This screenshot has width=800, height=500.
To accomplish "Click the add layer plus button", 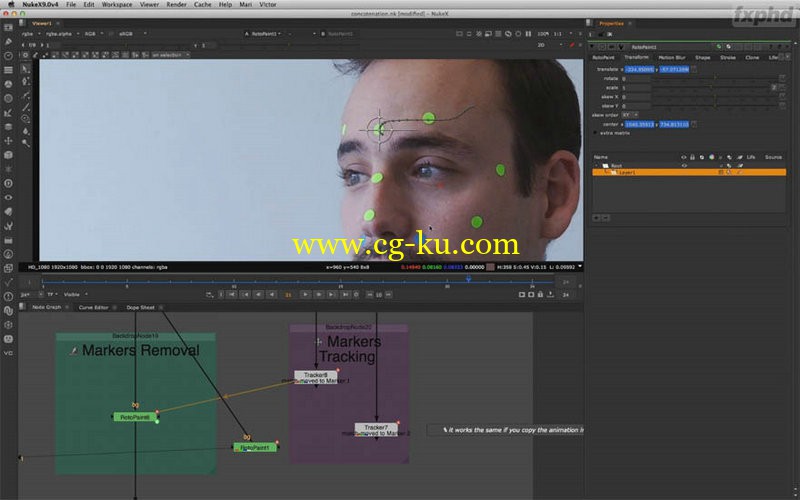I will tap(596, 218).
